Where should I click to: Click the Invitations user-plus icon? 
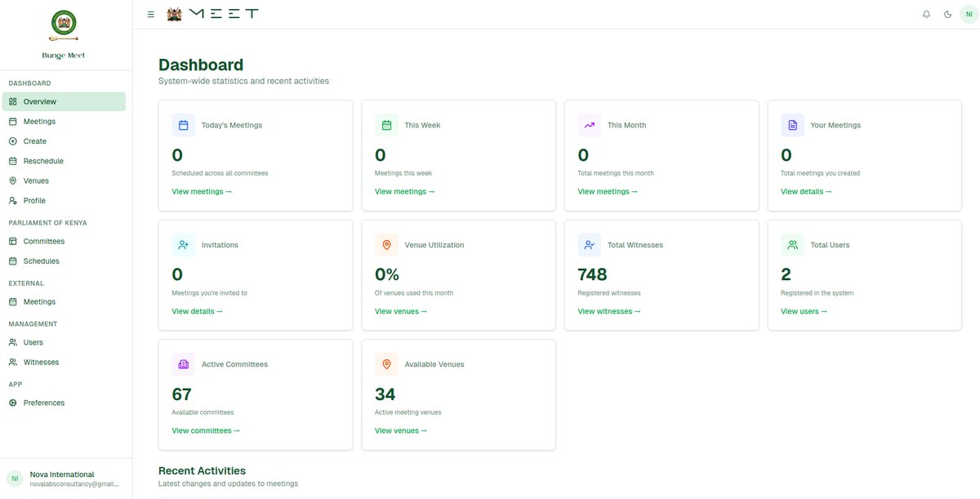pos(183,245)
